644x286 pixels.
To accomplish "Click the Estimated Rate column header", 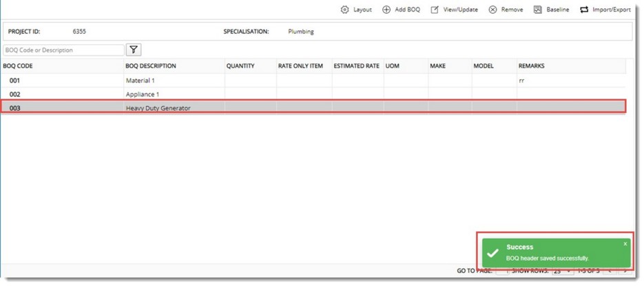I will (x=356, y=66).
